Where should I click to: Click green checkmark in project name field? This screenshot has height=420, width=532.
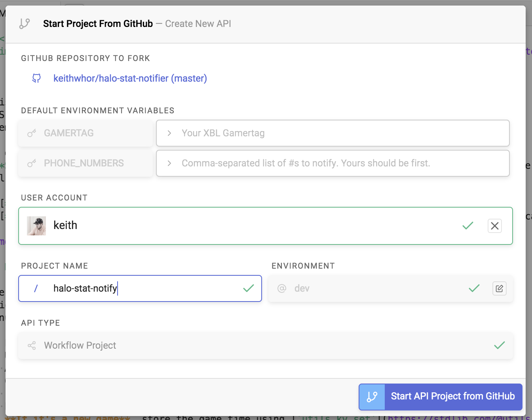click(249, 288)
